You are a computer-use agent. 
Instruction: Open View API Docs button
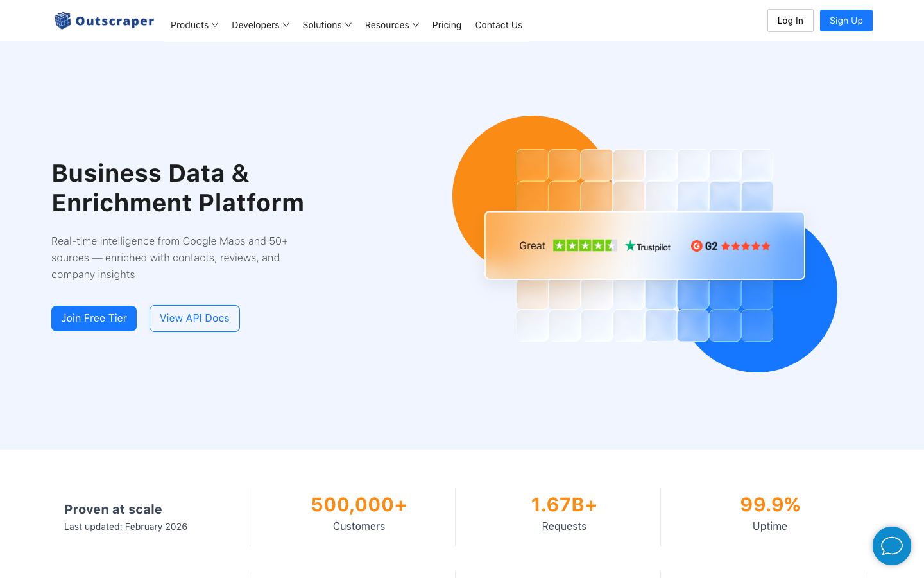click(194, 319)
